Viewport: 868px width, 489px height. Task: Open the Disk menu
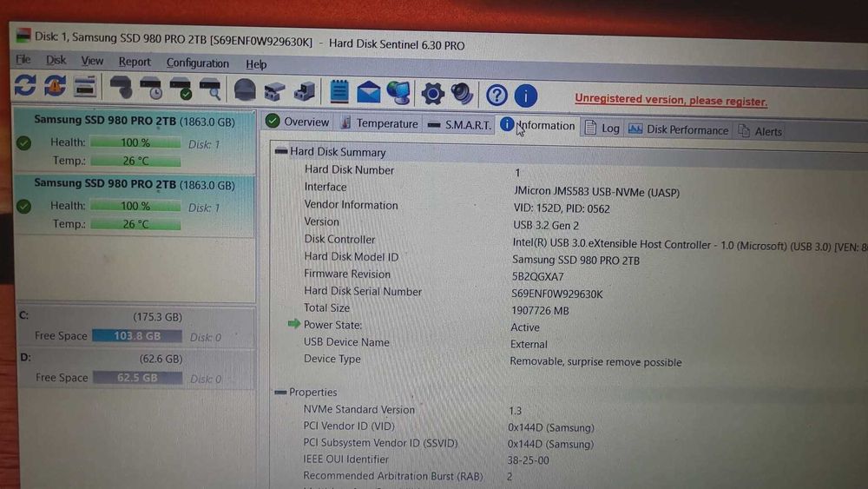(x=56, y=60)
